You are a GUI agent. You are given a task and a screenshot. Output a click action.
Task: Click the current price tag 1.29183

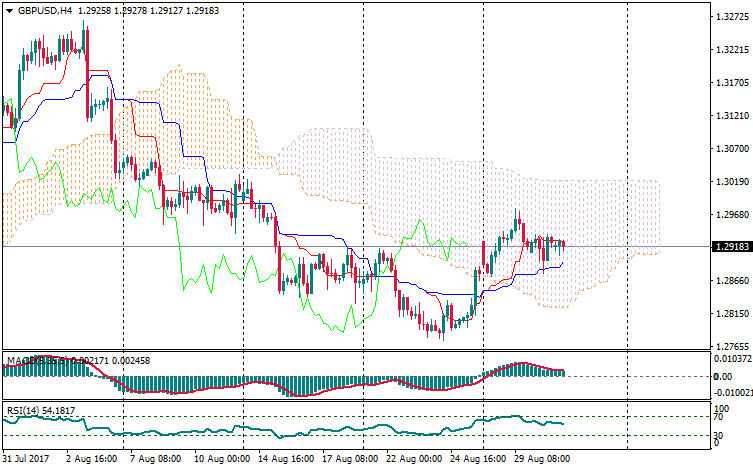point(729,246)
